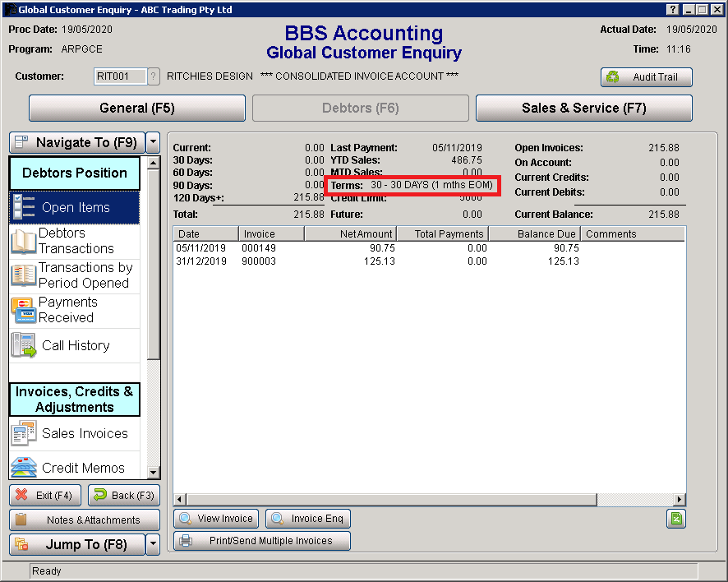This screenshot has height=582, width=728.
Task: Expand the Navigate To dropdown arrow
Action: click(153, 142)
